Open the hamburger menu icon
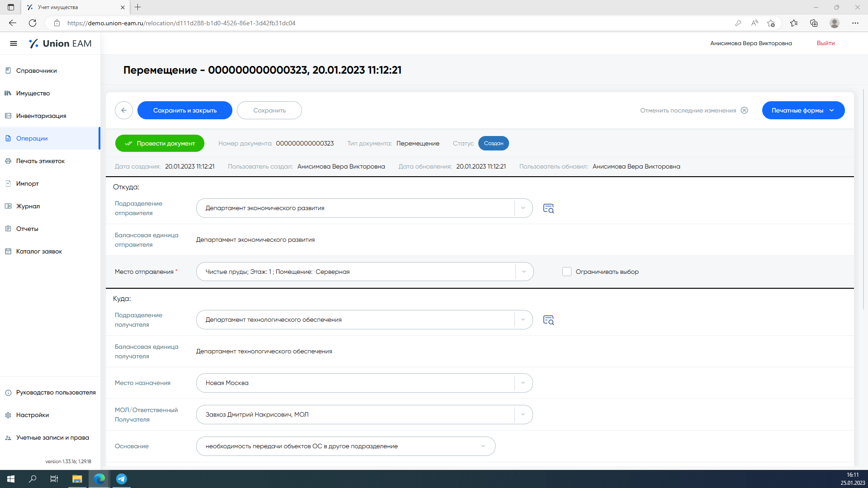Viewport: 868px width, 488px height. pos(14,43)
